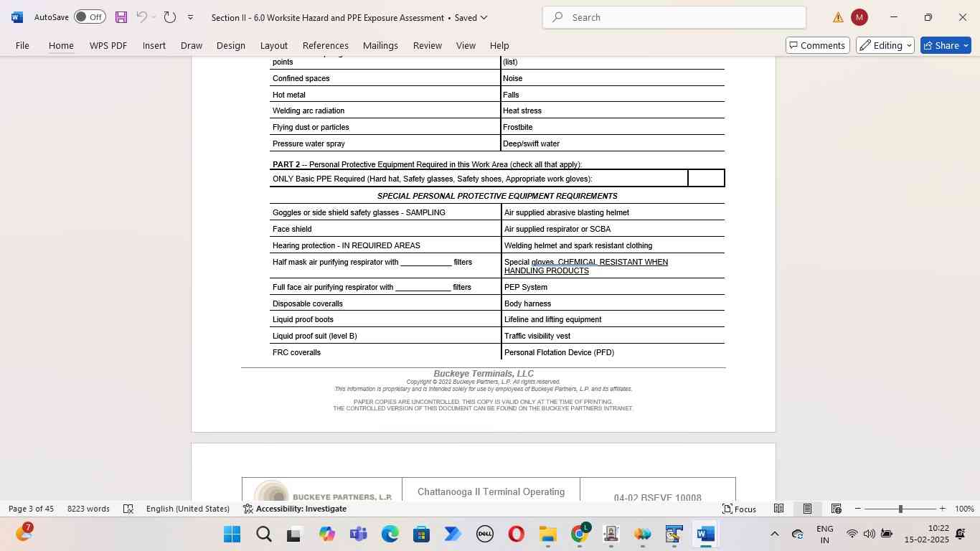Click the 'Traffic visibility vest' cell
The image size is (980, 551).
613,336
